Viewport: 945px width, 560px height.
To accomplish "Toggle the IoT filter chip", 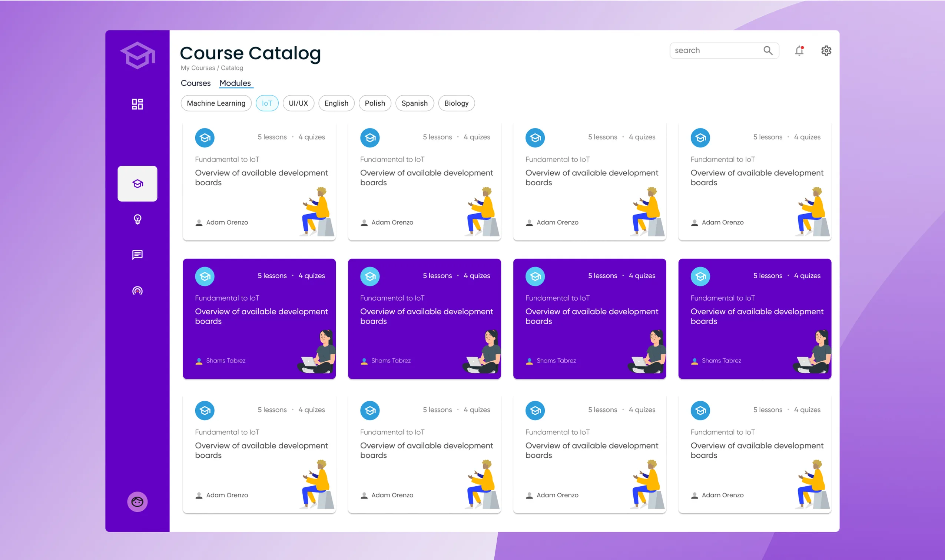I will click(267, 103).
